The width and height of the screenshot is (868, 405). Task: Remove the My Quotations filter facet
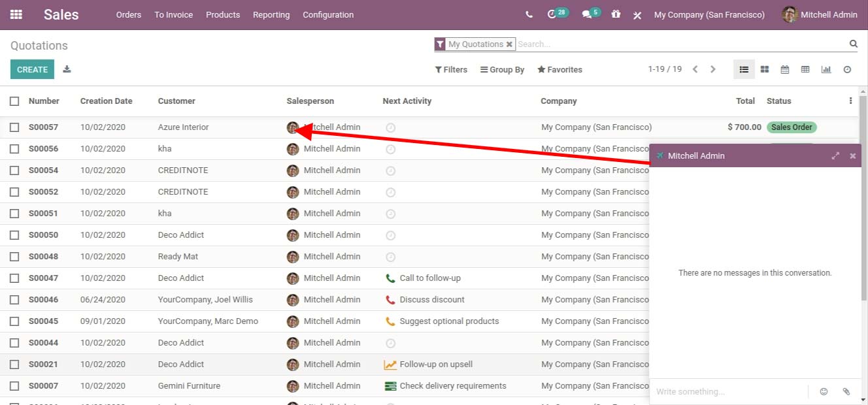tap(509, 44)
